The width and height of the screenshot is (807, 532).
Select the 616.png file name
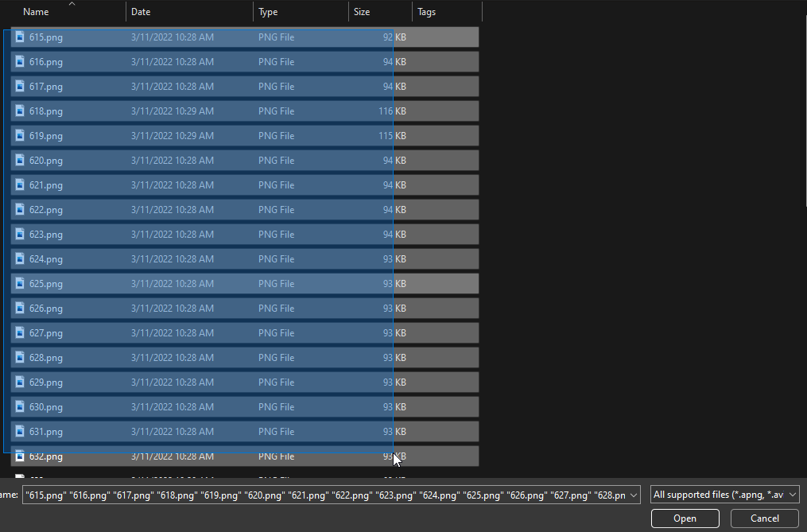coord(46,62)
